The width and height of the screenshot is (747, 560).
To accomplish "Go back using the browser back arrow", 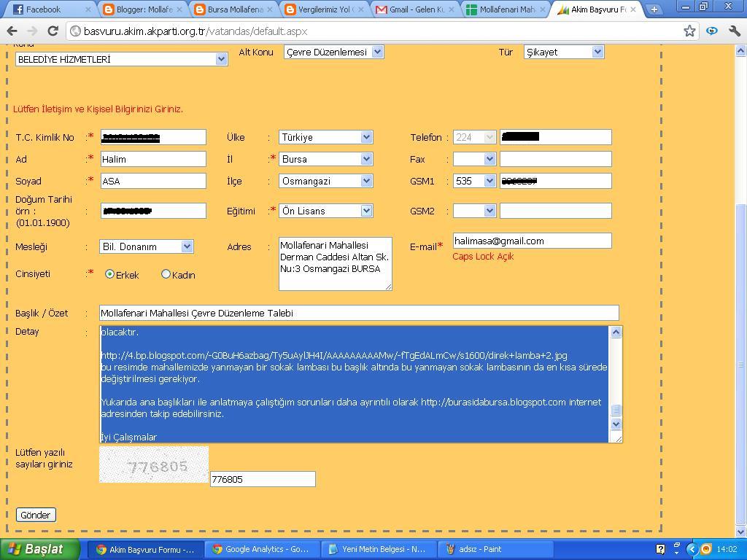I will click(12, 31).
